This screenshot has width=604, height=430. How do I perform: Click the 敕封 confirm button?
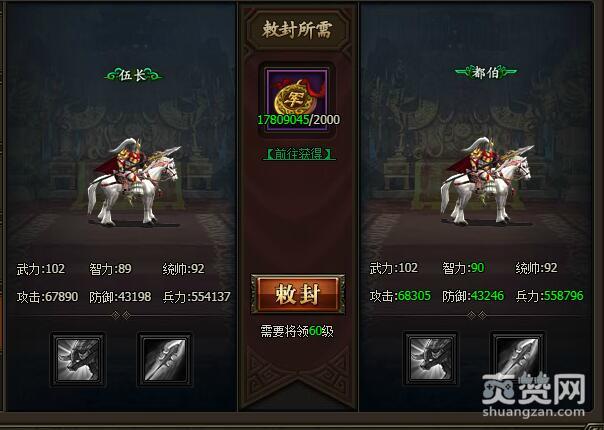click(x=297, y=294)
